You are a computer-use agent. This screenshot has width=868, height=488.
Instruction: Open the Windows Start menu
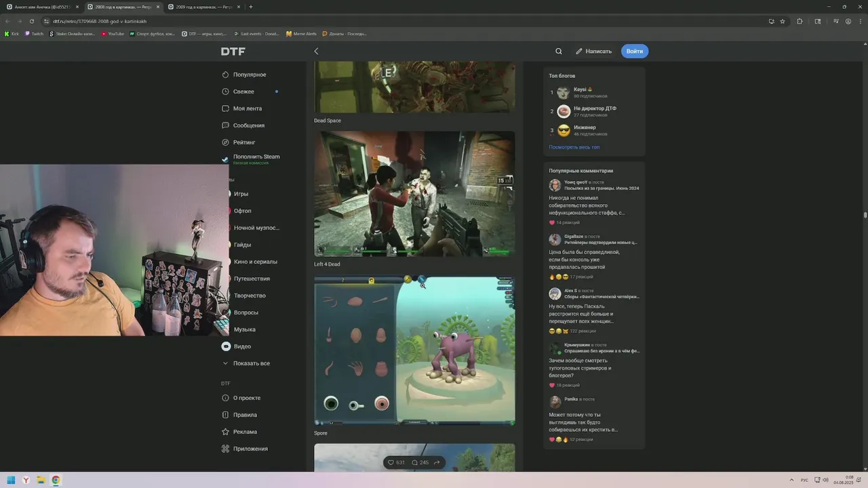tap(11, 480)
